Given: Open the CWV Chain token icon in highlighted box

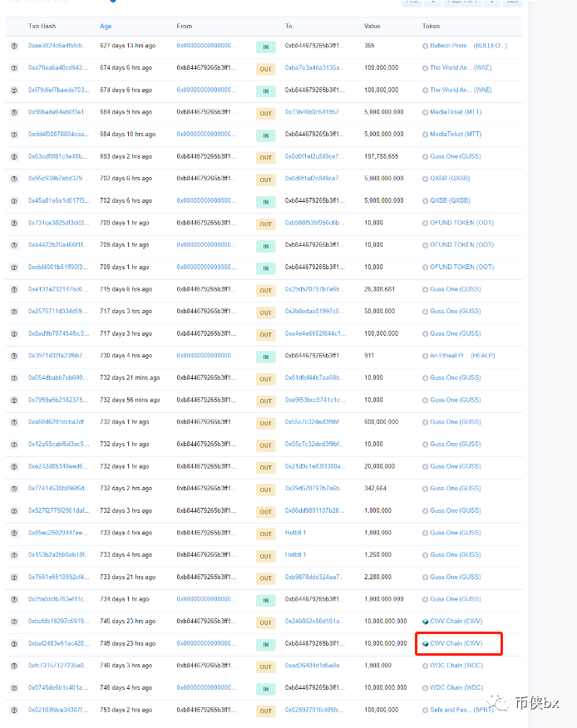Looking at the screenshot, I should pyautogui.click(x=426, y=643).
